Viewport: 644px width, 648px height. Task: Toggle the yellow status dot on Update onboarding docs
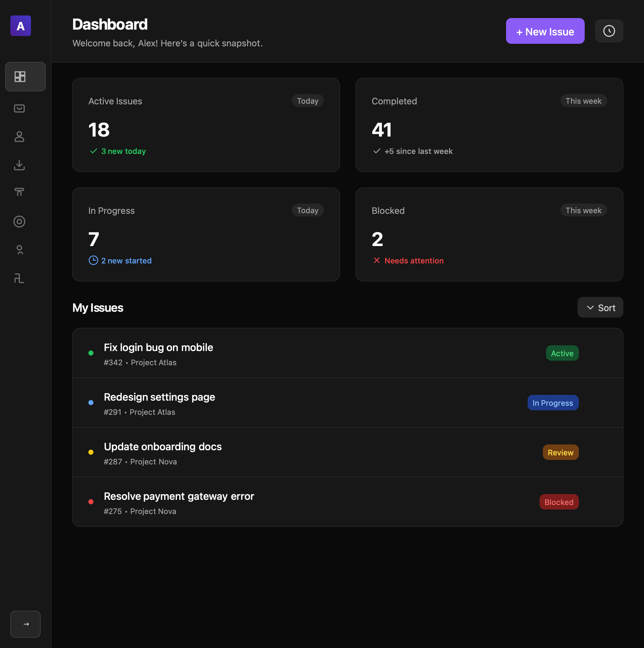pyautogui.click(x=91, y=452)
